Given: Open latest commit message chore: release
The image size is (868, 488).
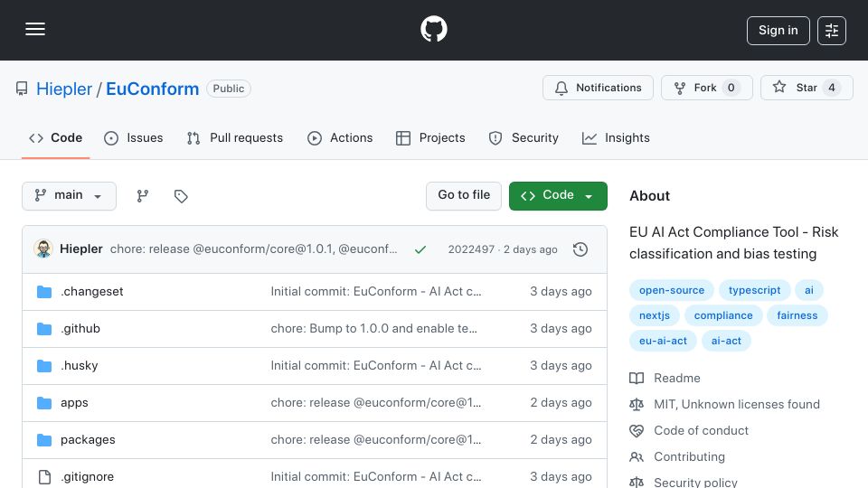Looking at the screenshot, I should point(253,249).
